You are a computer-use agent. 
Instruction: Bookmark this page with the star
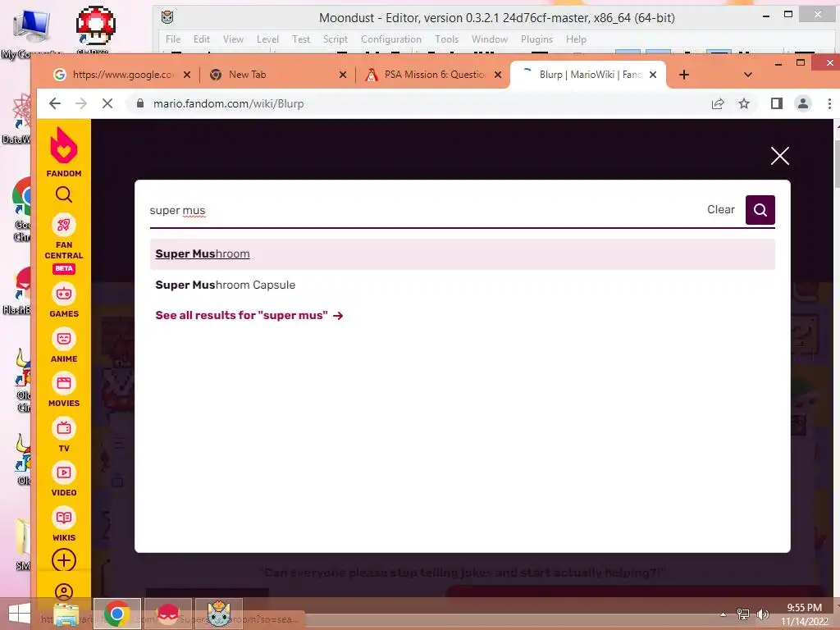point(743,103)
